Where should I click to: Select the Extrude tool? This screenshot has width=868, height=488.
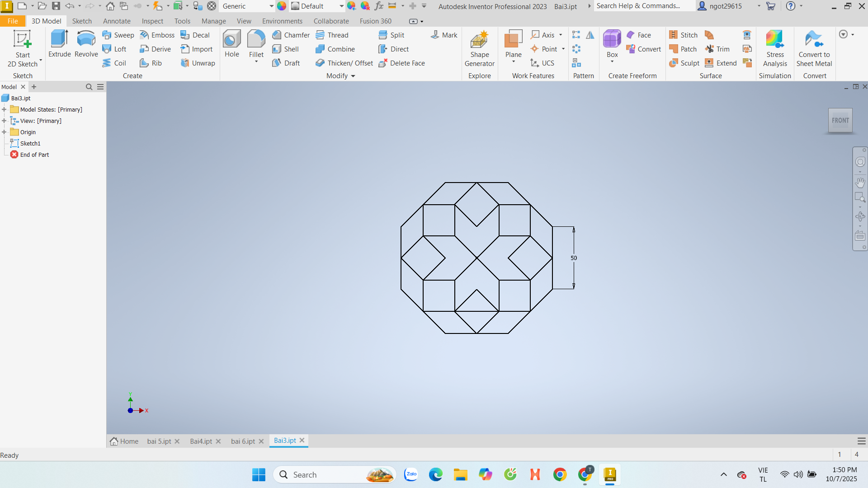59,44
